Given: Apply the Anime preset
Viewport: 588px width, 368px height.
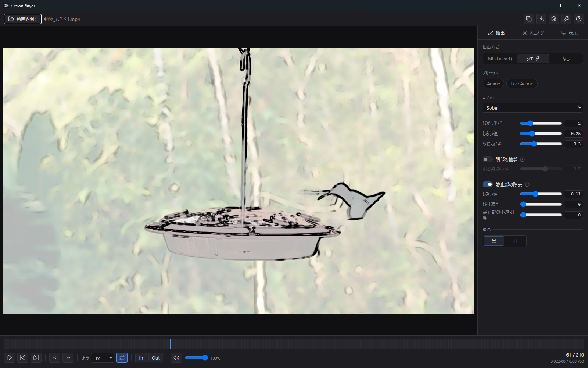Looking at the screenshot, I should (493, 84).
